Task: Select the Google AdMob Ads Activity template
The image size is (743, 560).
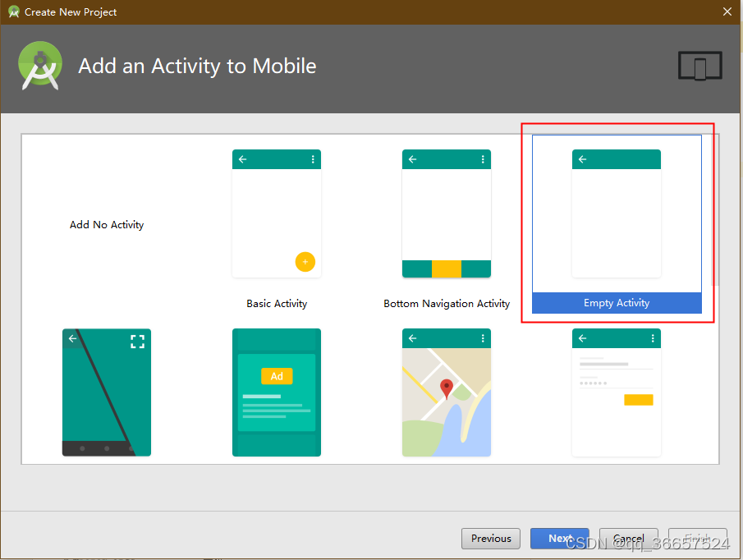Action: 277,392
